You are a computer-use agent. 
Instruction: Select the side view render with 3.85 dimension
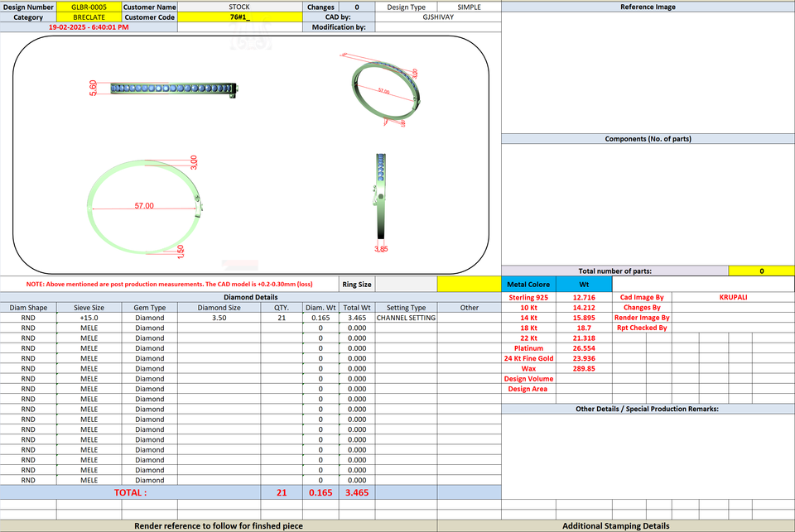click(381, 202)
